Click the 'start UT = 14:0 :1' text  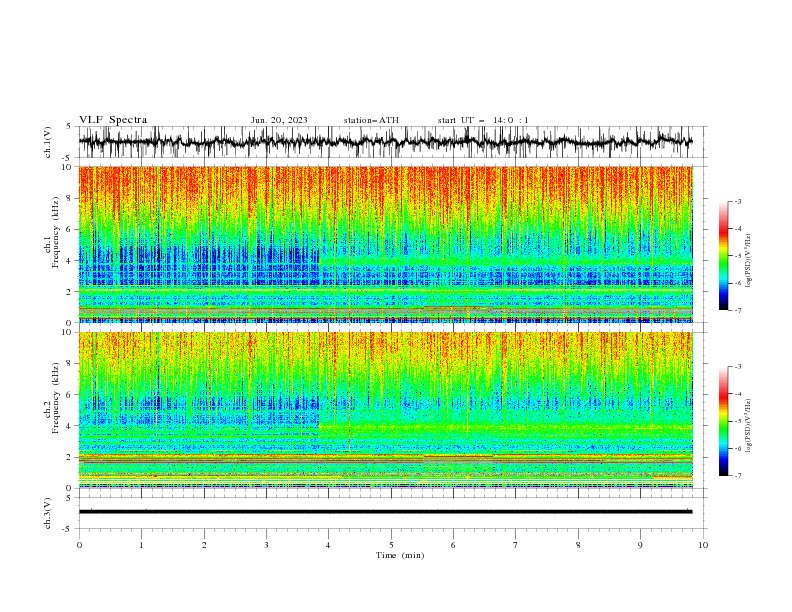pyautogui.click(x=483, y=120)
